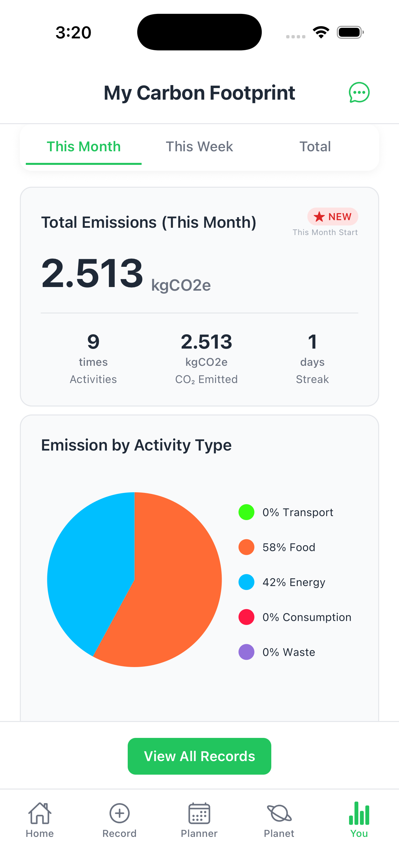
Task: Open the Planet tab icon
Action: (x=279, y=813)
